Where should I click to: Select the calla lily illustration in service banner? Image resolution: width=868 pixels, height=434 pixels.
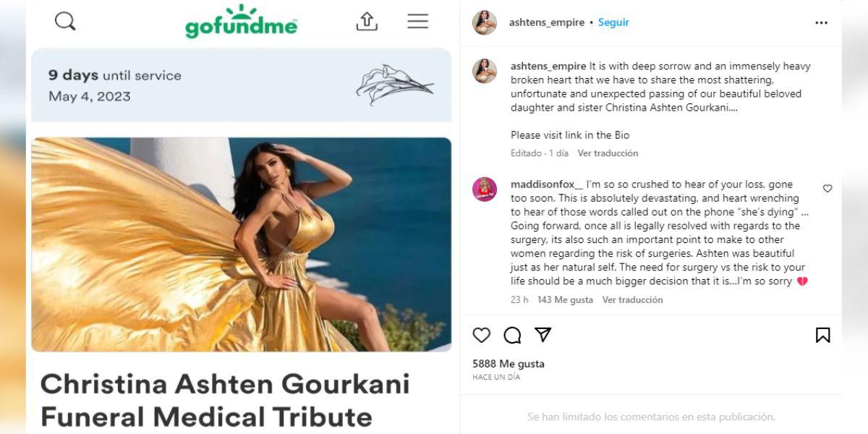[394, 85]
